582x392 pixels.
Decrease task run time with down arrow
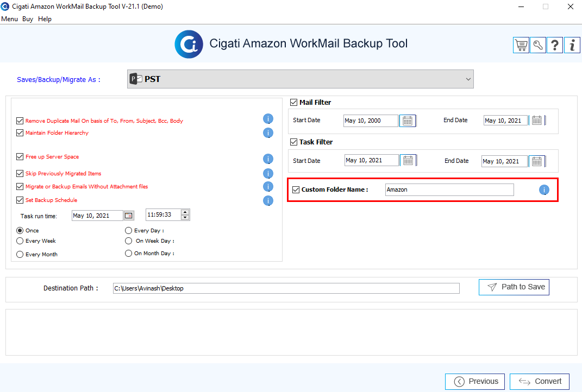tap(185, 218)
